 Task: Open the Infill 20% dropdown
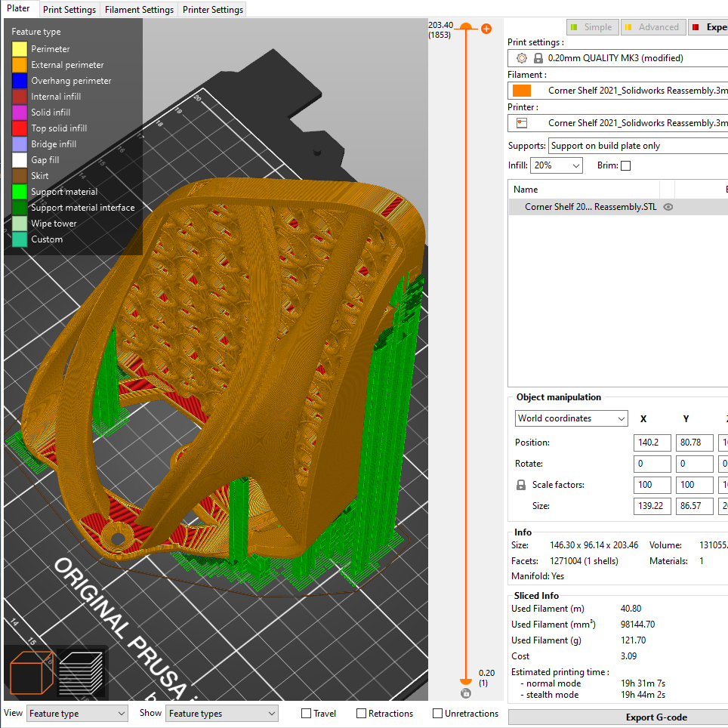coord(557,165)
